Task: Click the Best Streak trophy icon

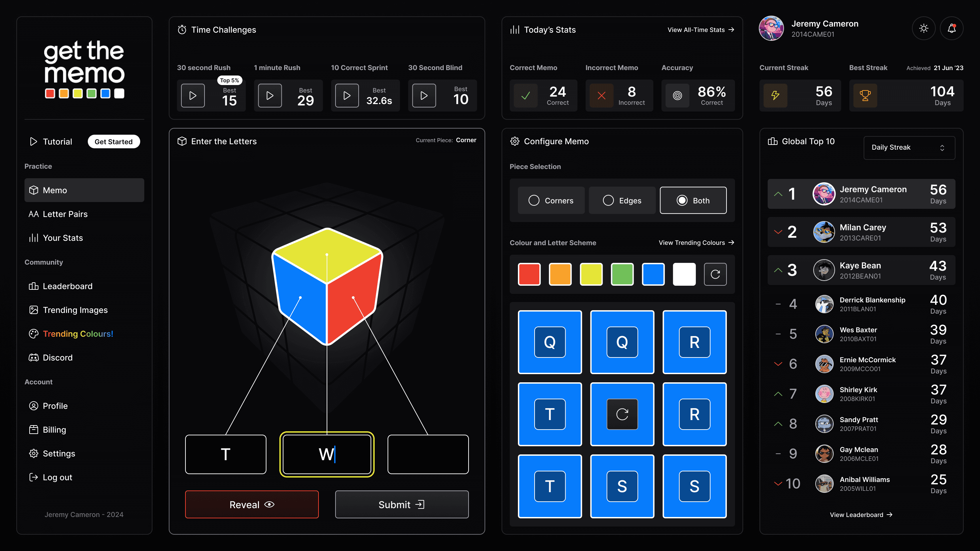Action: click(x=865, y=96)
